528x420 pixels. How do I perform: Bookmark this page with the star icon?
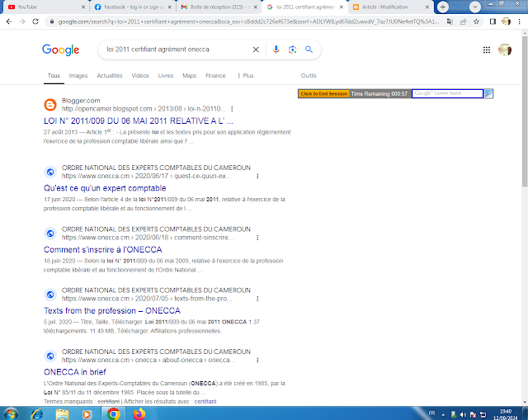point(476,21)
